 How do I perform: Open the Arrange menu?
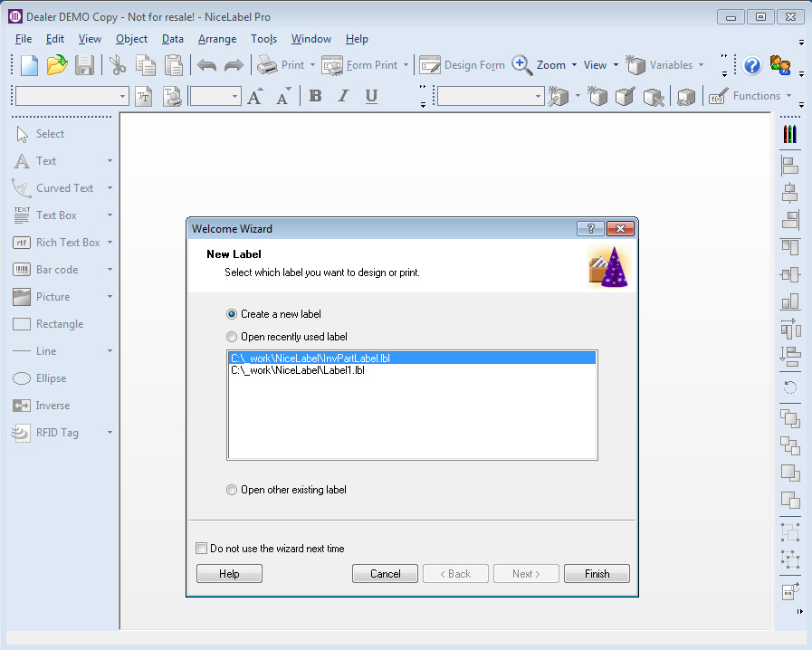point(216,39)
